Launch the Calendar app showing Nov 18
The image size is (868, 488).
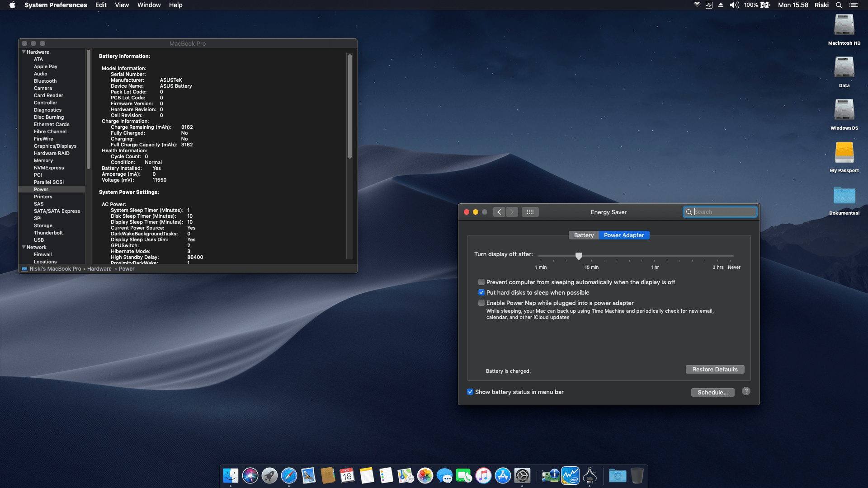coord(347,475)
